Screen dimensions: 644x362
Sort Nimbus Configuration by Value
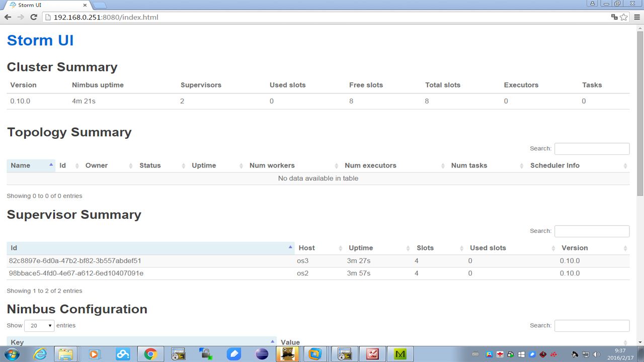pyautogui.click(x=453, y=342)
